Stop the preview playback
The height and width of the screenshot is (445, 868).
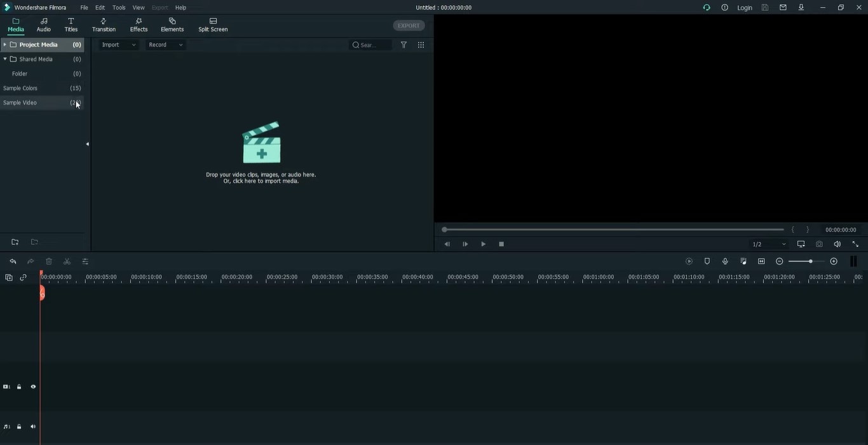(501, 244)
